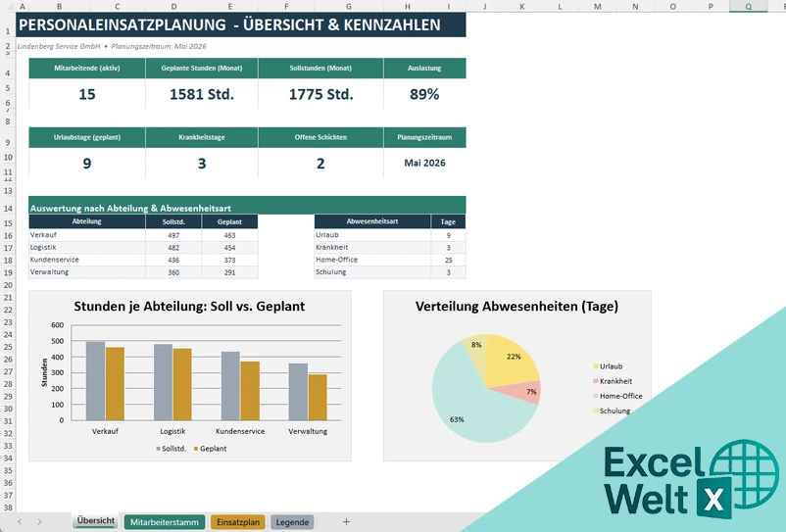Select the Verwaltung Sollstd. value 360

point(173,272)
